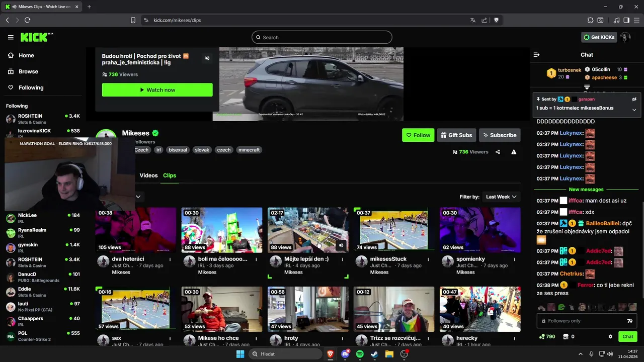Screen dimensions: 644x362
Task: Click the Gift Subs button
Action: 456,135
